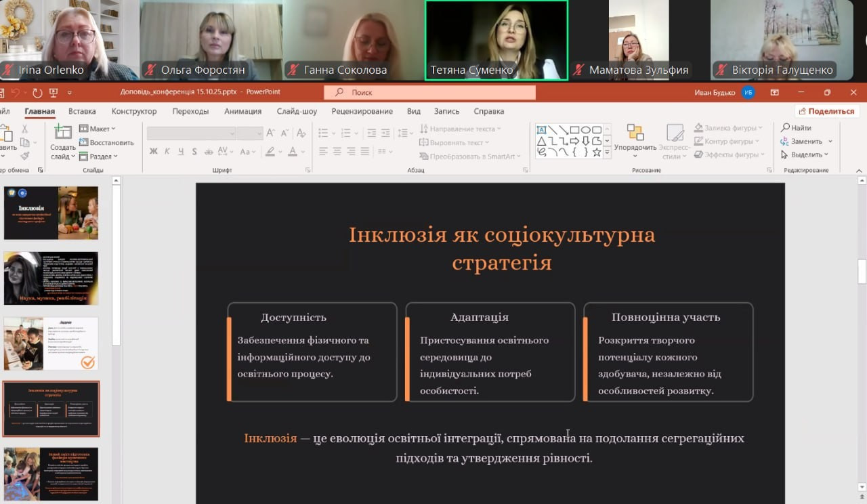Click the Создать слайд icon

point(63,133)
